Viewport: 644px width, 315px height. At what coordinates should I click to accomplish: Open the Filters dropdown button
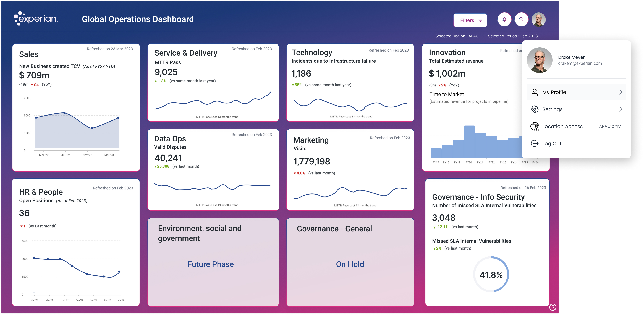470,20
